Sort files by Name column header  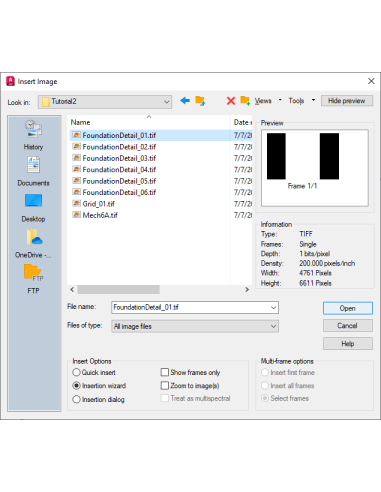[149, 122]
